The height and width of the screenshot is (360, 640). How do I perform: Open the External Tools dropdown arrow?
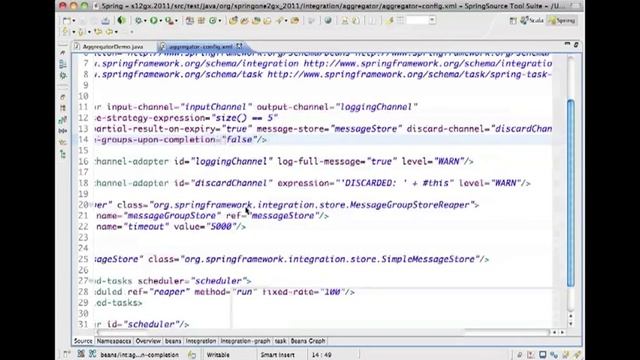(176, 21)
